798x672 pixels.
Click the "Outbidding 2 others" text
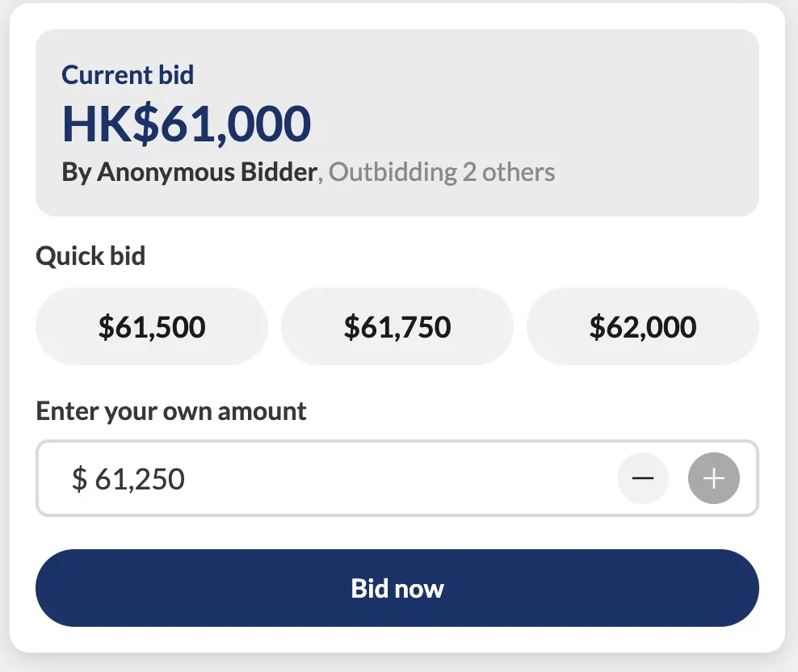pos(442,172)
